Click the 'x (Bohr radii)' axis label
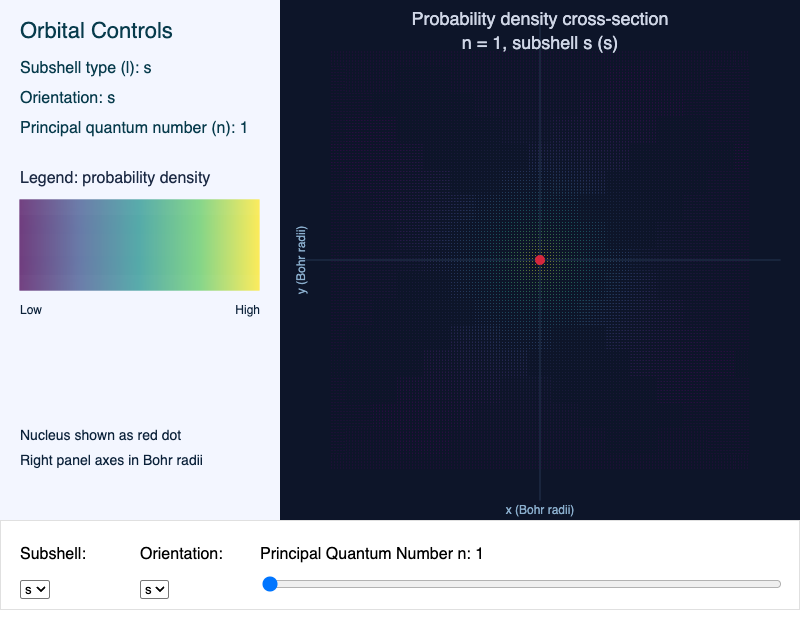Image resolution: width=800 pixels, height=620 pixels. click(540, 509)
